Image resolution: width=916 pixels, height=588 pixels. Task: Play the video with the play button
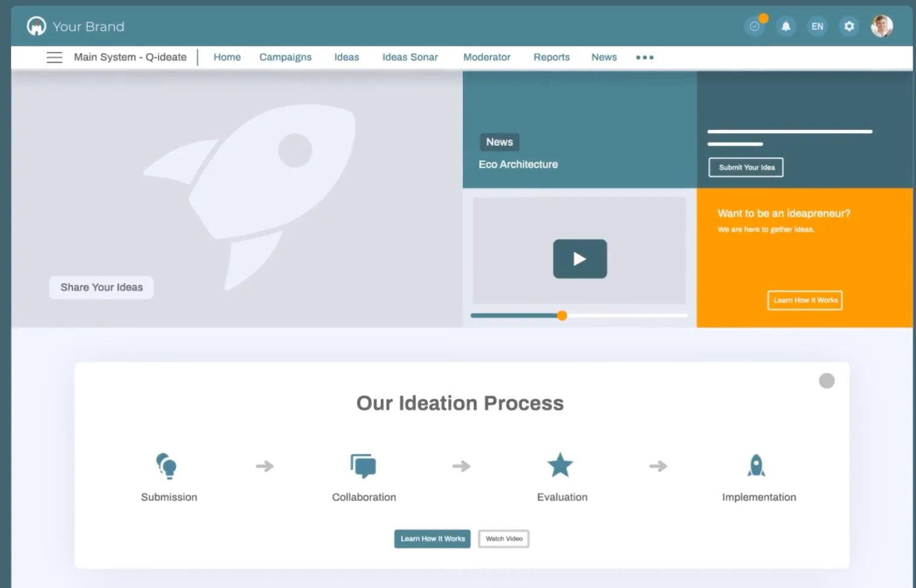(x=580, y=259)
